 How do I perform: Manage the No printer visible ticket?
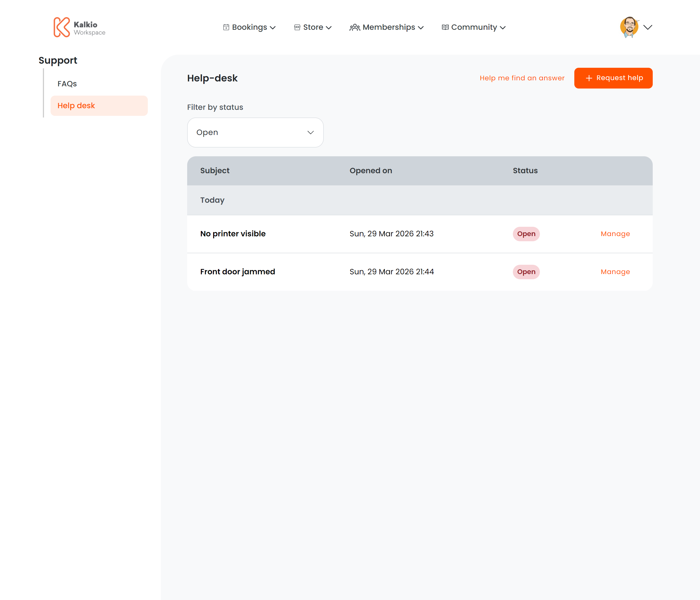click(615, 234)
